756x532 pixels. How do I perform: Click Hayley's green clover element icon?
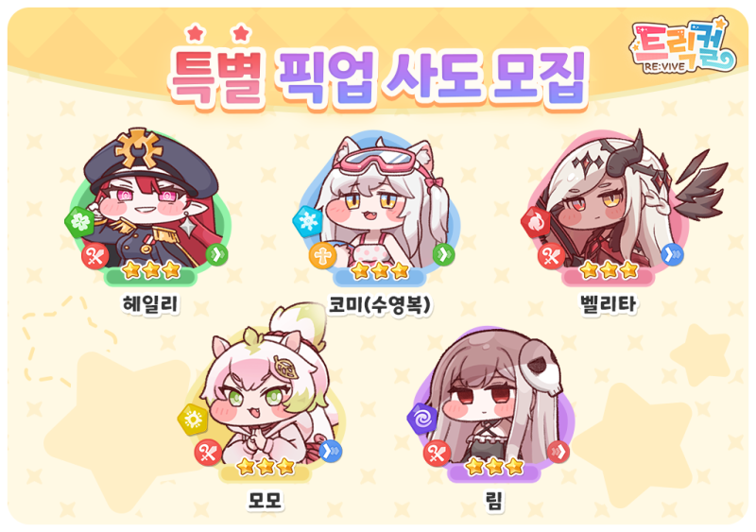point(79,222)
